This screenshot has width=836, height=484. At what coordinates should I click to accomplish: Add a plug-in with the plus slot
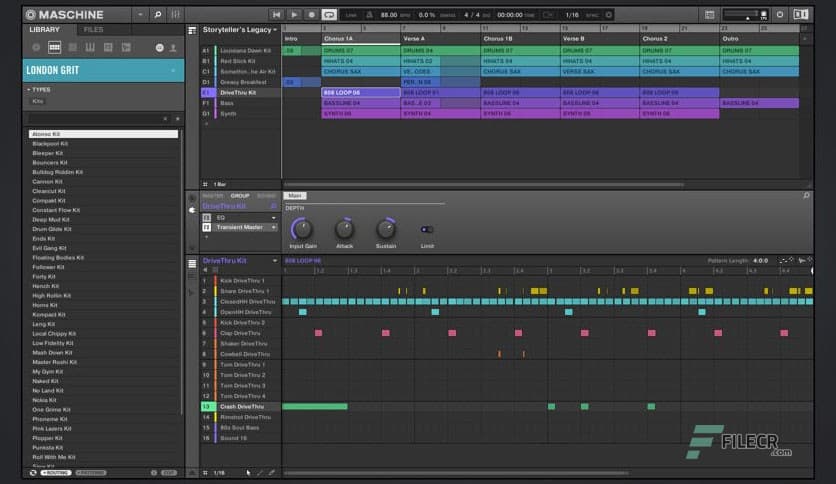pos(206,237)
